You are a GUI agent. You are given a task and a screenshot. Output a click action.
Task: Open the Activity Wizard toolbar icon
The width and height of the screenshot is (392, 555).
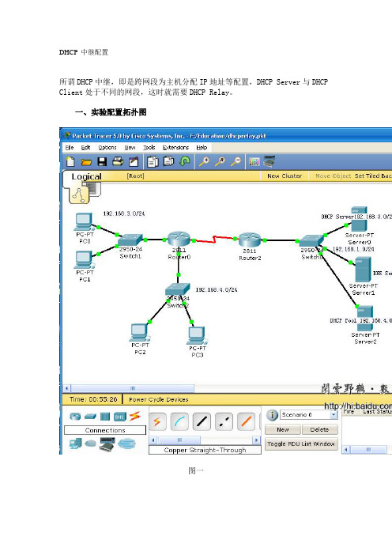click(134, 162)
